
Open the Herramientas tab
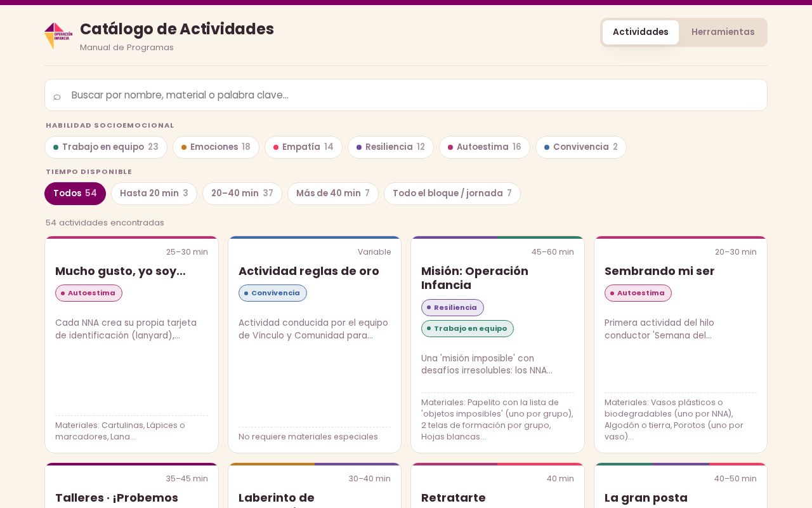point(723,32)
